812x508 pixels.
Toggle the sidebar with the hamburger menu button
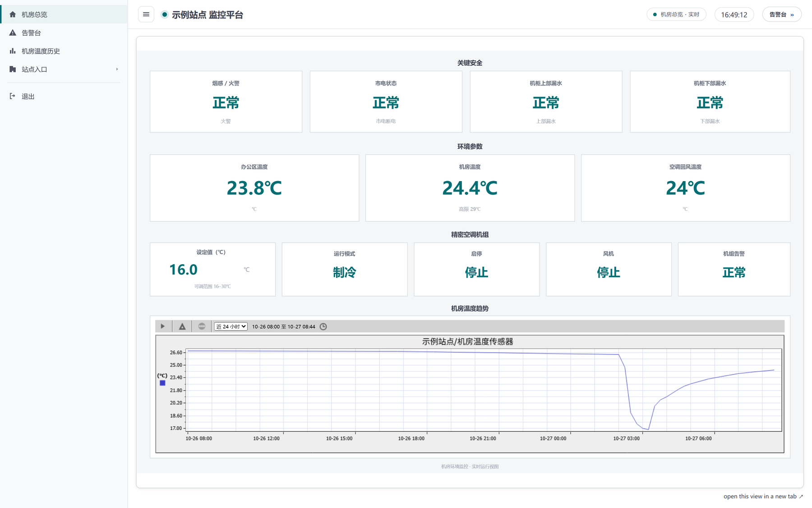pos(146,14)
